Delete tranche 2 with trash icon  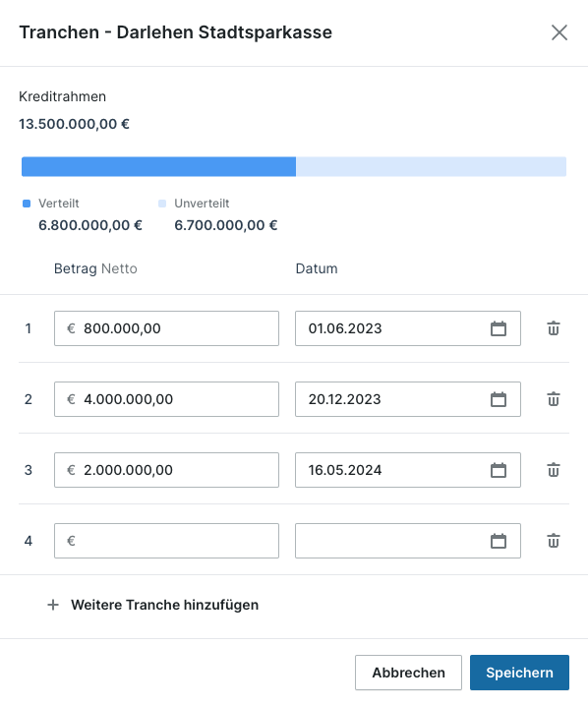(554, 399)
